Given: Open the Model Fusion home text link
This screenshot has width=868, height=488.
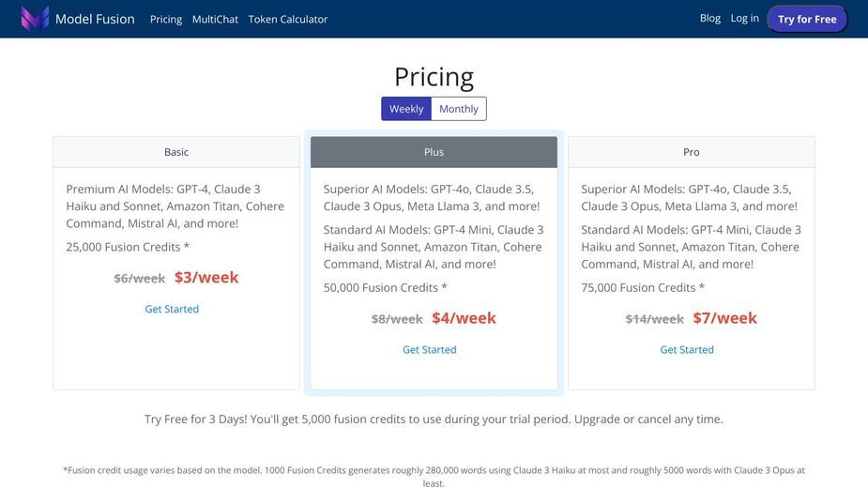Looking at the screenshot, I should point(95,19).
